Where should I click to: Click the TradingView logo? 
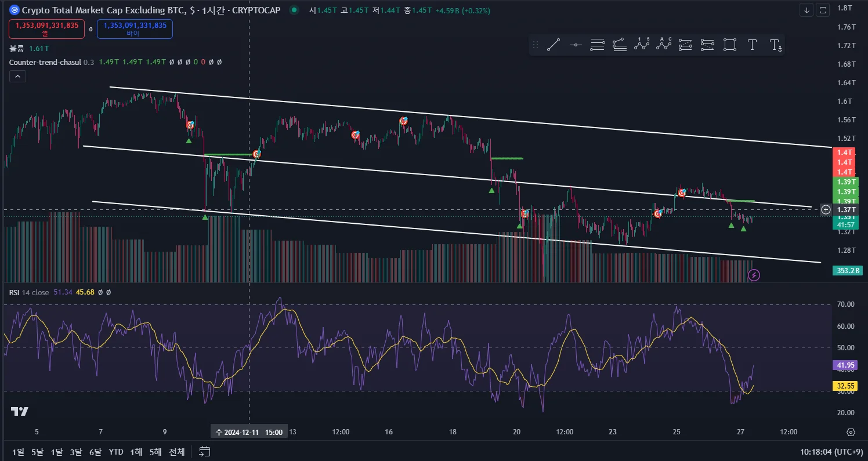(19, 412)
